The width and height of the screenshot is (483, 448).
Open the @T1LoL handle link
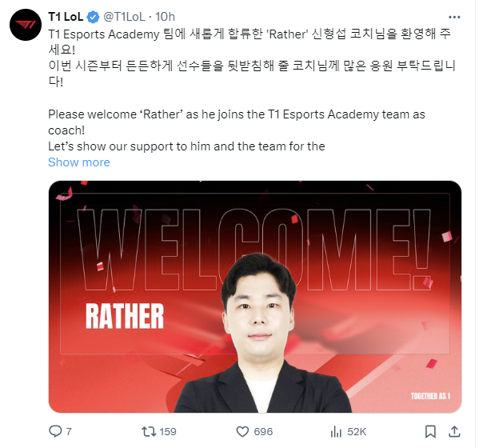tap(125, 17)
